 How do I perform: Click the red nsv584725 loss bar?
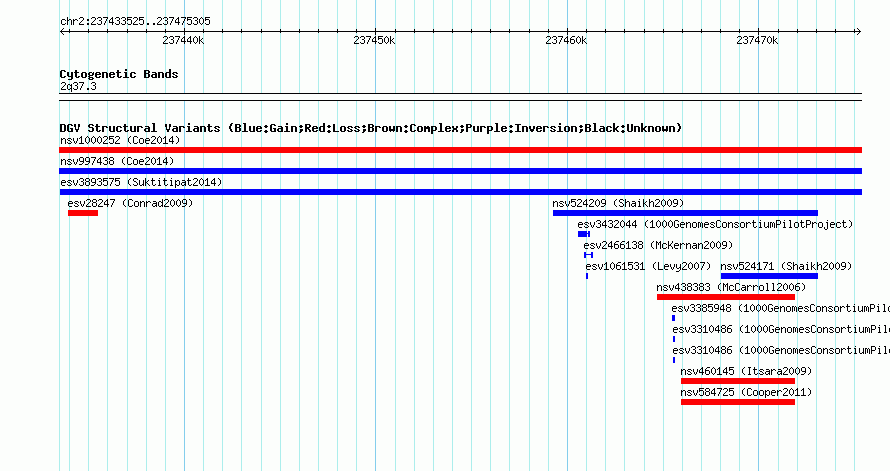738,402
